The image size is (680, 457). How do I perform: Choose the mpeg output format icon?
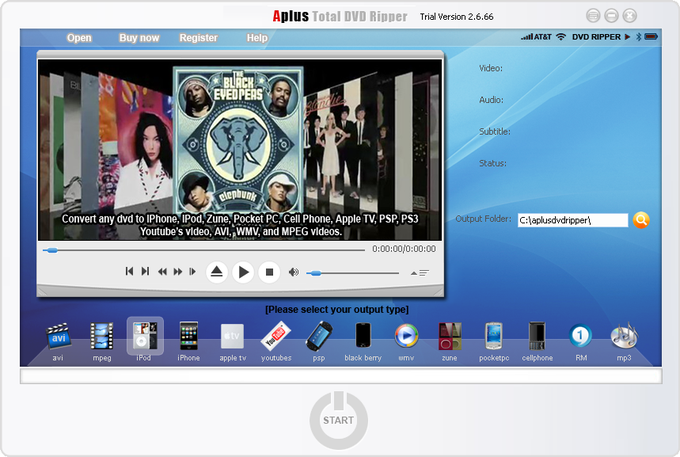(x=102, y=336)
